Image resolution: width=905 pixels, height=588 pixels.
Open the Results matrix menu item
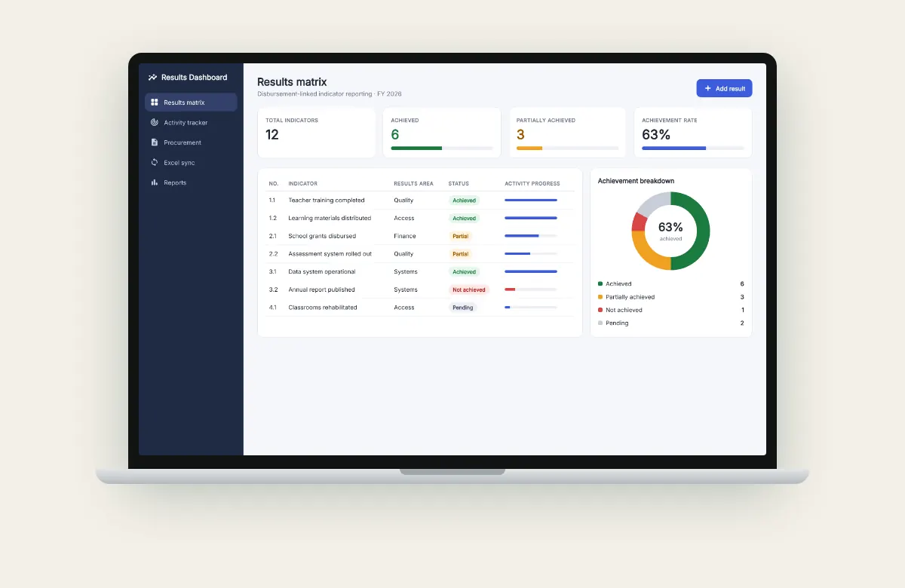tap(191, 103)
